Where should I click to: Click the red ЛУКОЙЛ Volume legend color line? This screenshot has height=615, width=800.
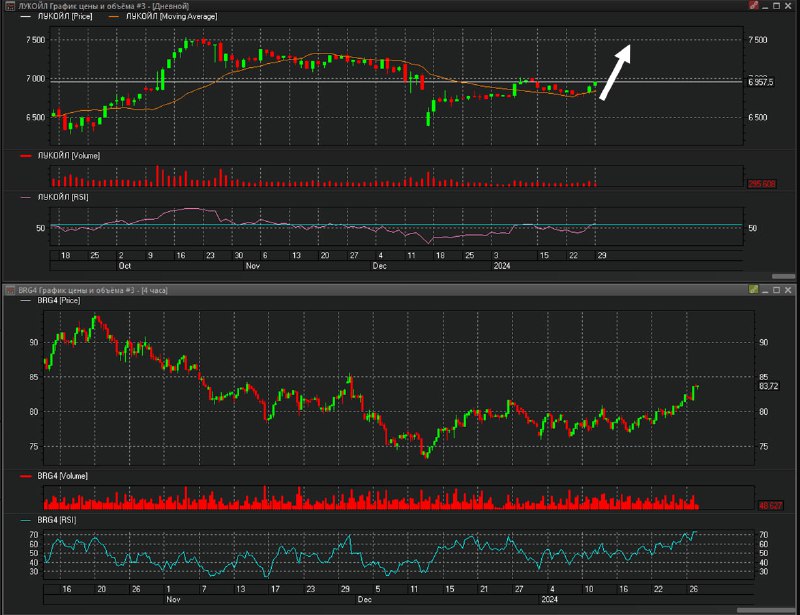[x=26, y=156]
